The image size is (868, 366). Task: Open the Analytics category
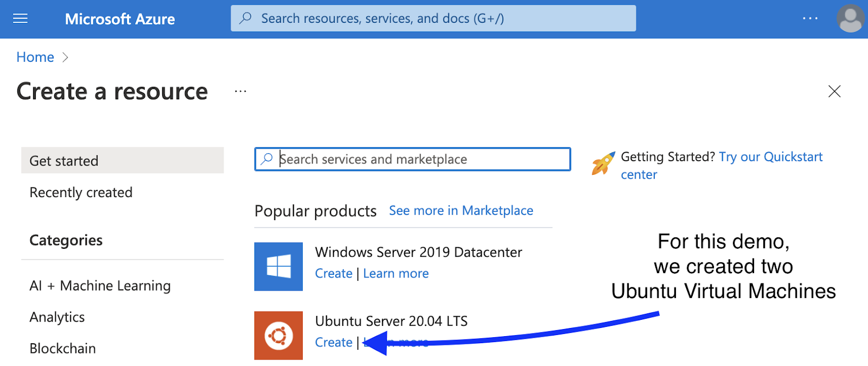pyautogui.click(x=57, y=317)
